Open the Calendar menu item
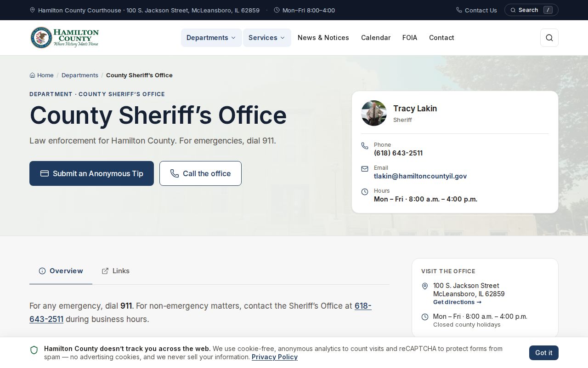The width and height of the screenshot is (588, 368). click(x=376, y=38)
